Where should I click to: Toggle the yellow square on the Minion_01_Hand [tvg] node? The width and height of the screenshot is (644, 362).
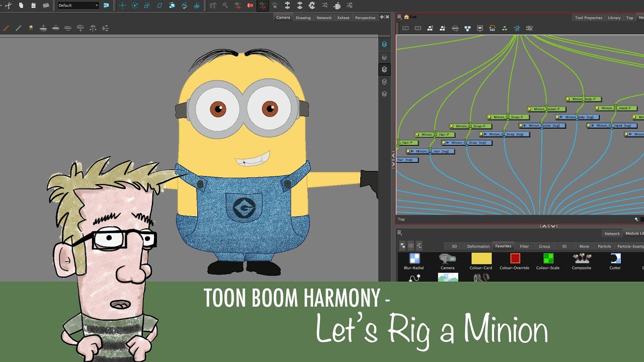pyautogui.click(x=590, y=126)
